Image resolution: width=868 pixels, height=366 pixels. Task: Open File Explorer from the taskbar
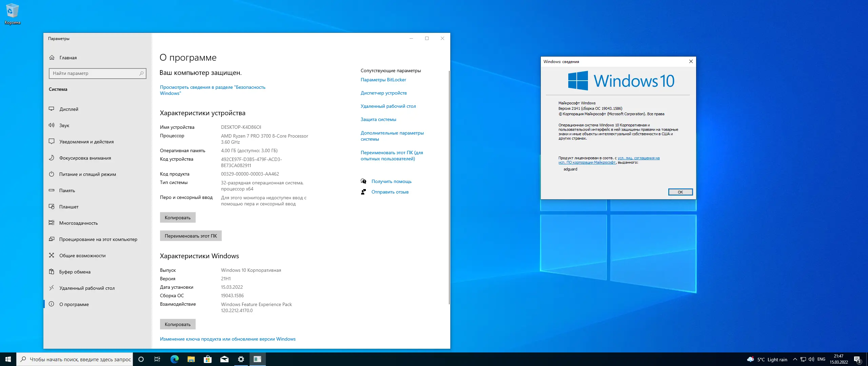pyautogui.click(x=191, y=359)
